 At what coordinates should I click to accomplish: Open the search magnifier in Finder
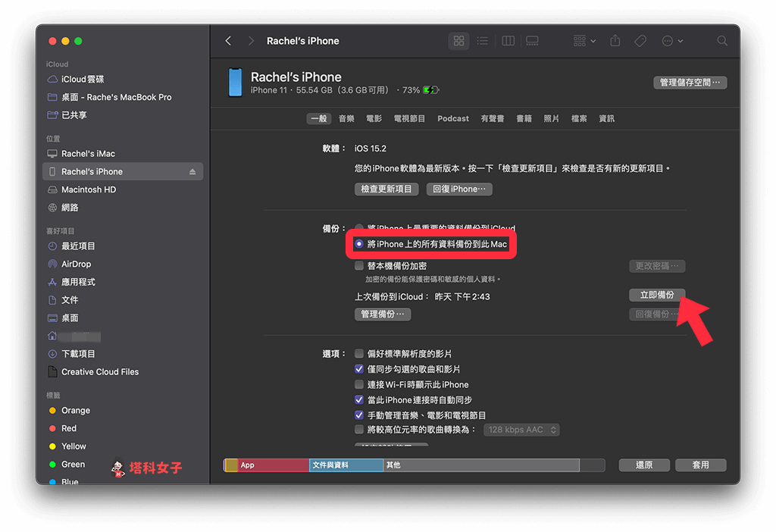(722, 41)
